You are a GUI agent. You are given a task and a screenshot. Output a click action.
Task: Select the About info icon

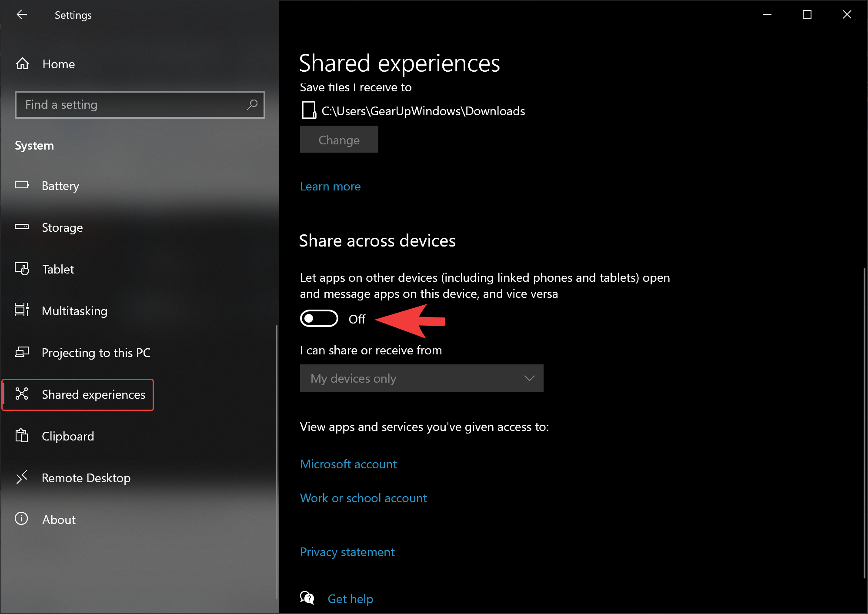pyautogui.click(x=21, y=519)
